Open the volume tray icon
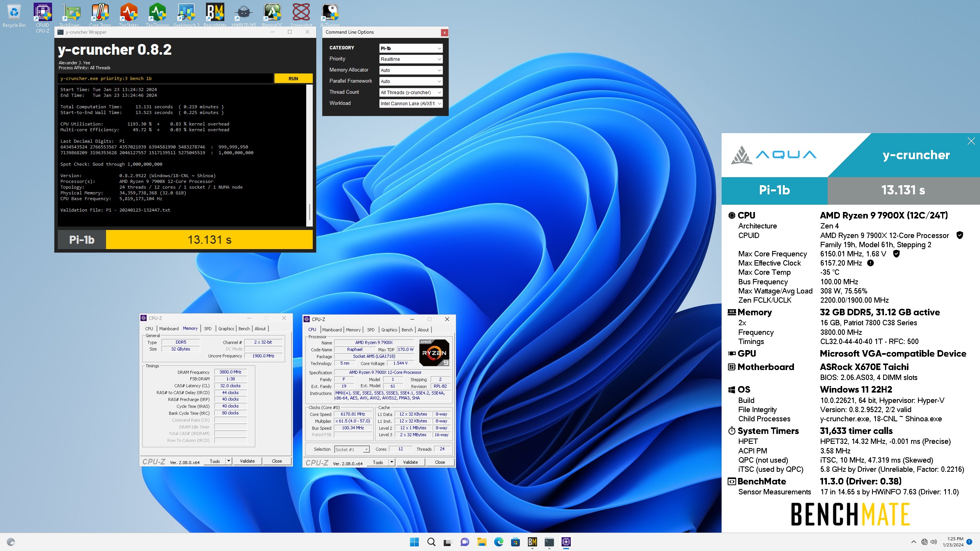 [934, 542]
